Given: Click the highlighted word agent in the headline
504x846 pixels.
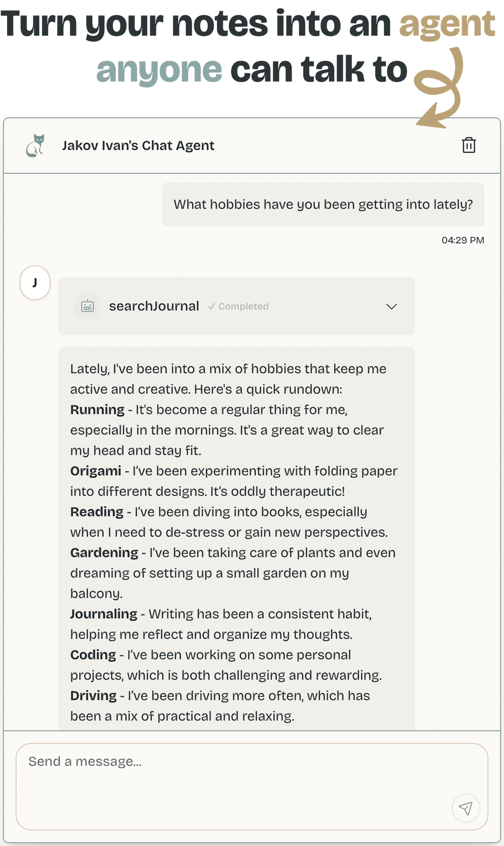Looking at the screenshot, I should (x=447, y=24).
